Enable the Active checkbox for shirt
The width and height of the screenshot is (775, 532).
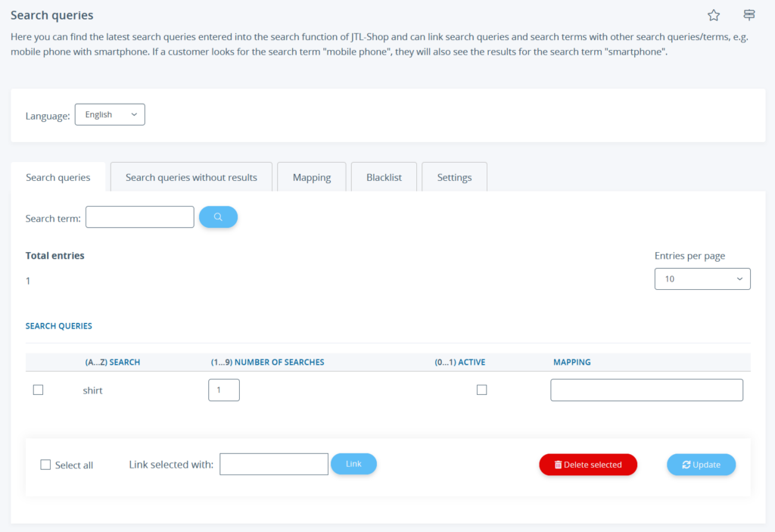[482, 389]
